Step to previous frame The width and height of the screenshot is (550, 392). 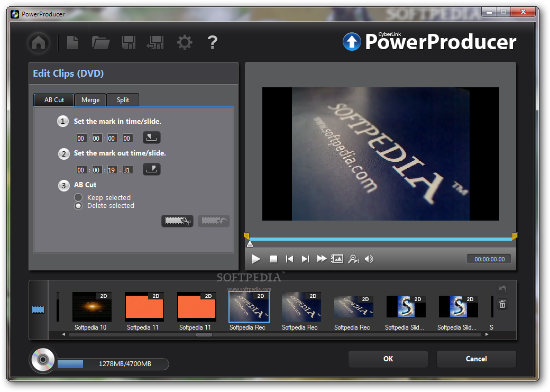pos(289,259)
